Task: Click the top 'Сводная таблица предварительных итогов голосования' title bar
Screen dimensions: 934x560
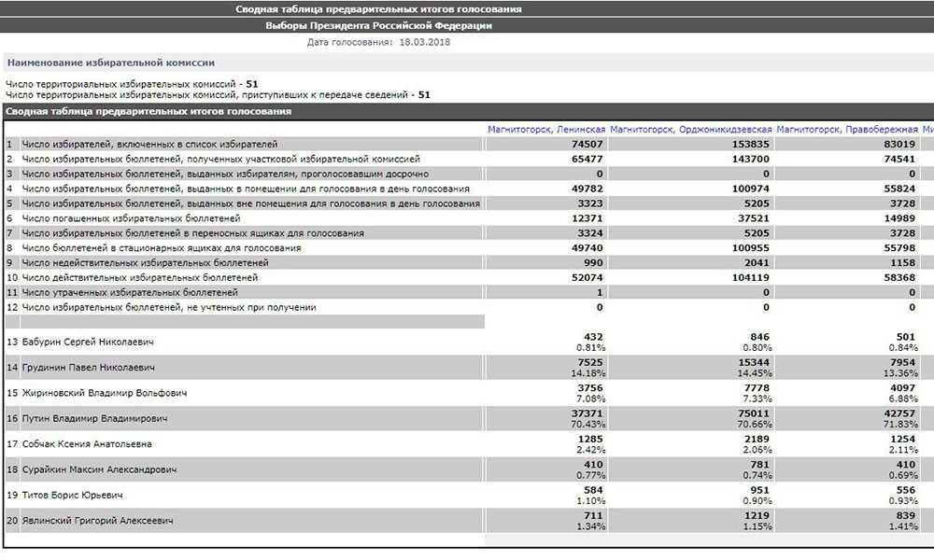Action: click(x=378, y=8)
